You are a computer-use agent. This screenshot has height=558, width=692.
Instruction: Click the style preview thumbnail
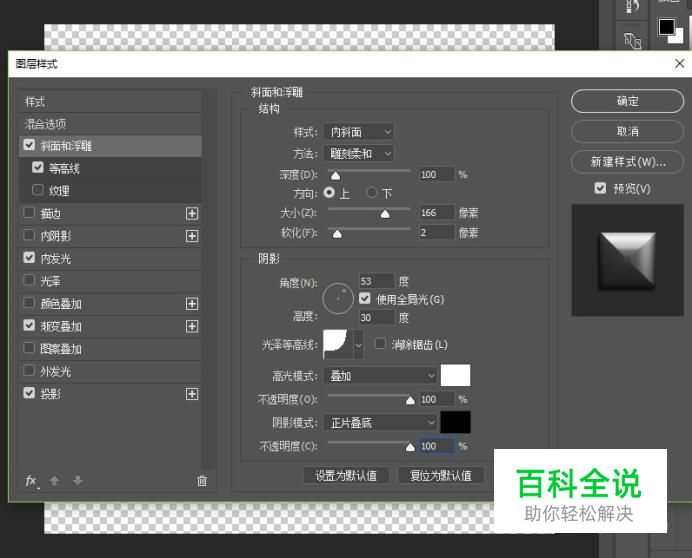tap(627, 260)
